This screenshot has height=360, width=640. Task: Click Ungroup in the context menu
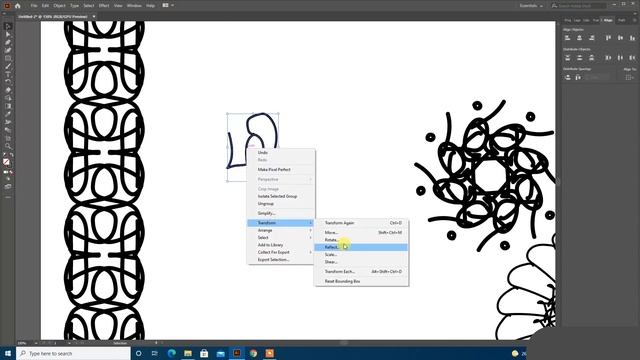tap(281, 204)
